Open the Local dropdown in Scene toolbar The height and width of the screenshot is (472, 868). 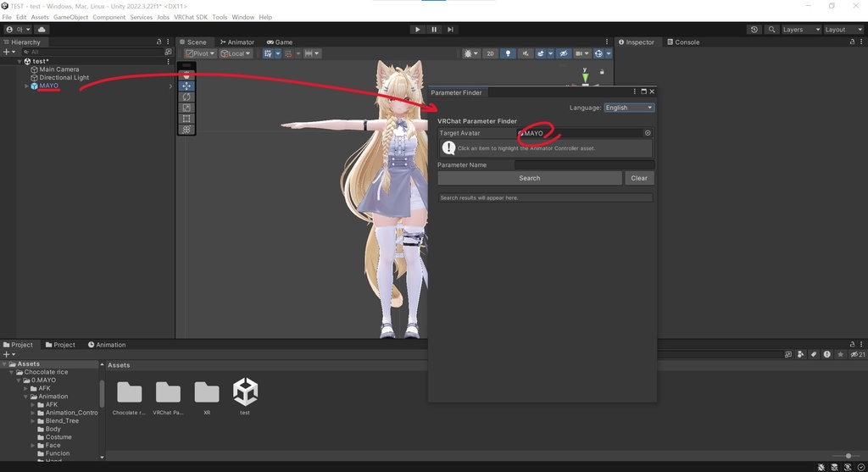point(236,53)
